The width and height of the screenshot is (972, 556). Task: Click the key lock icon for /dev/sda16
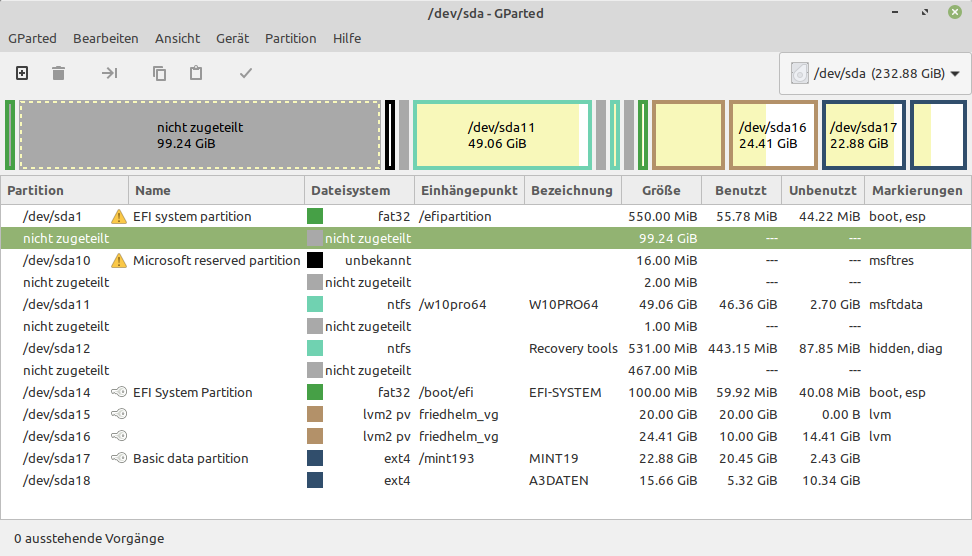coord(118,436)
